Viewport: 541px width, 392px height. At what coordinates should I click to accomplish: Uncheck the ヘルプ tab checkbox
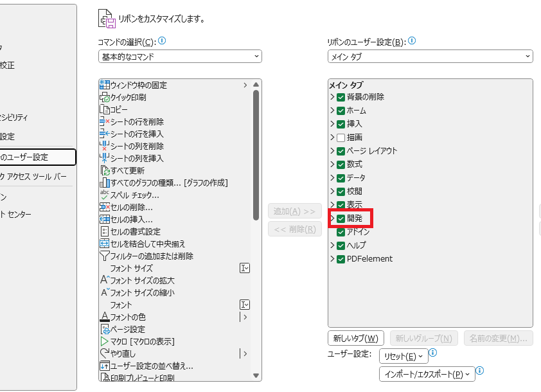pyautogui.click(x=340, y=245)
